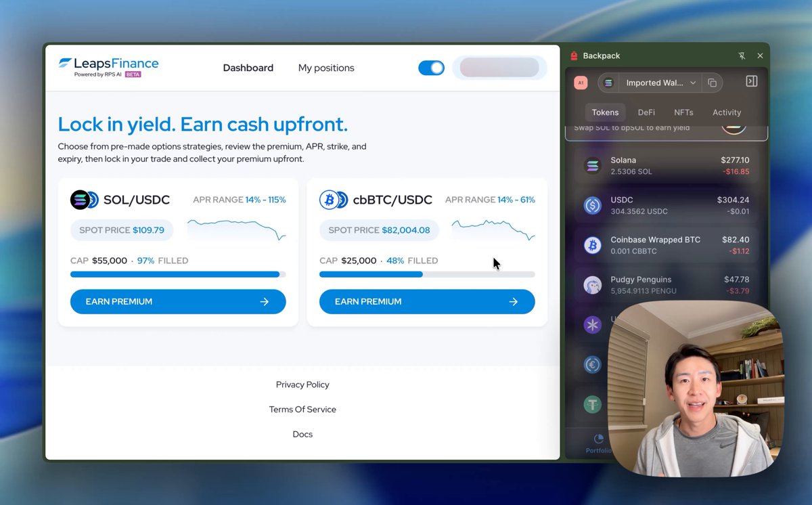Click the purple asterisk token icon

pos(593,325)
